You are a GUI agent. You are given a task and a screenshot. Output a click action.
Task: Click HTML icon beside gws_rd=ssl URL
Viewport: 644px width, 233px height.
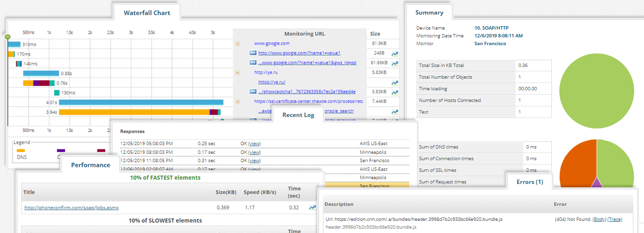tap(253, 63)
